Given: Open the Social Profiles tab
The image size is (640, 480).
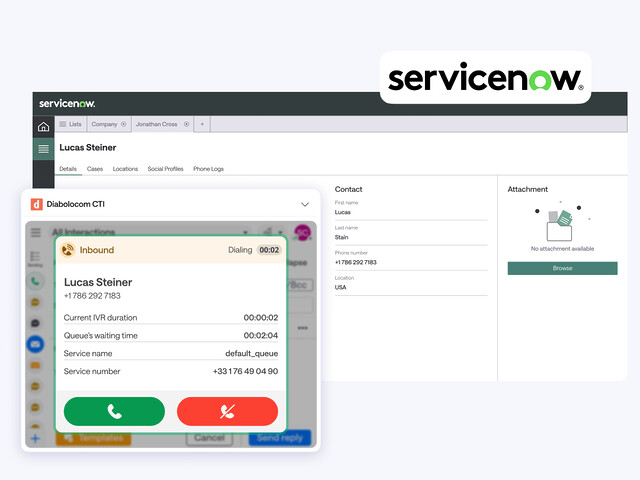Looking at the screenshot, I should point(165,169).
